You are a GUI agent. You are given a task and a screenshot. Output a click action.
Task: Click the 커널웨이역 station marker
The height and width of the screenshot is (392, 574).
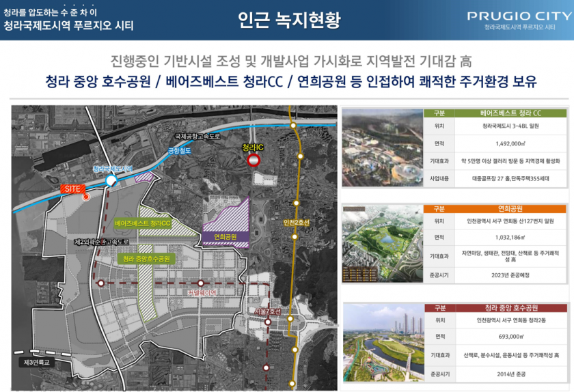tap(201, 283)
